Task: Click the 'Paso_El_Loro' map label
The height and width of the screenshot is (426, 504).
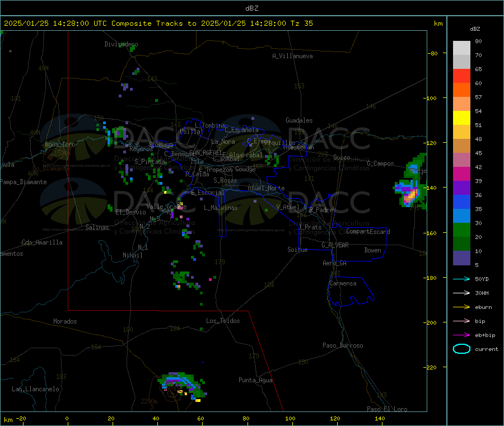Action: [x=387, y=409]
